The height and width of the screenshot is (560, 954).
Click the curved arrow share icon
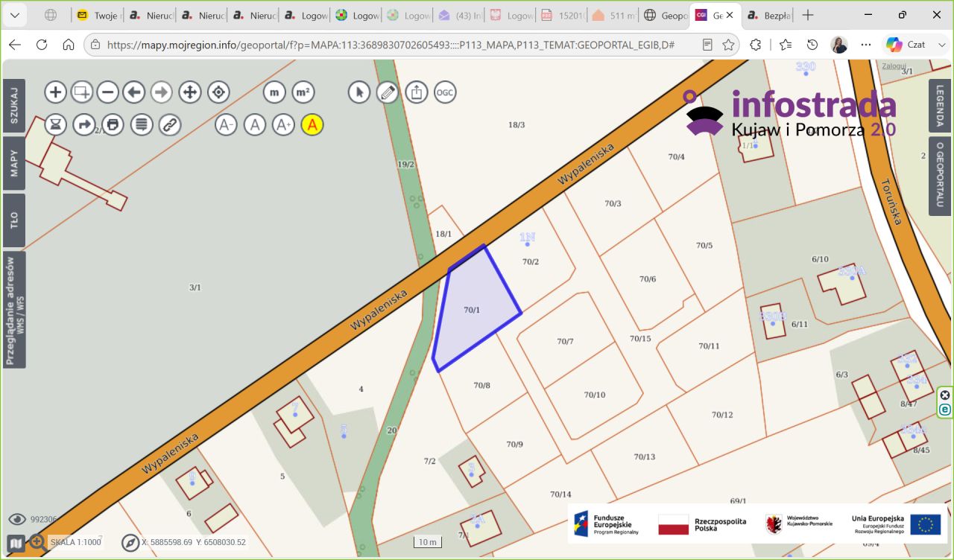click(84, 124)
